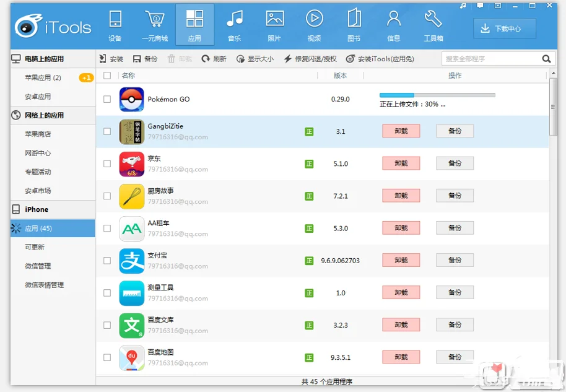
Task: Click the app list vertical scrollbar
Action: [x=553, y=107]
